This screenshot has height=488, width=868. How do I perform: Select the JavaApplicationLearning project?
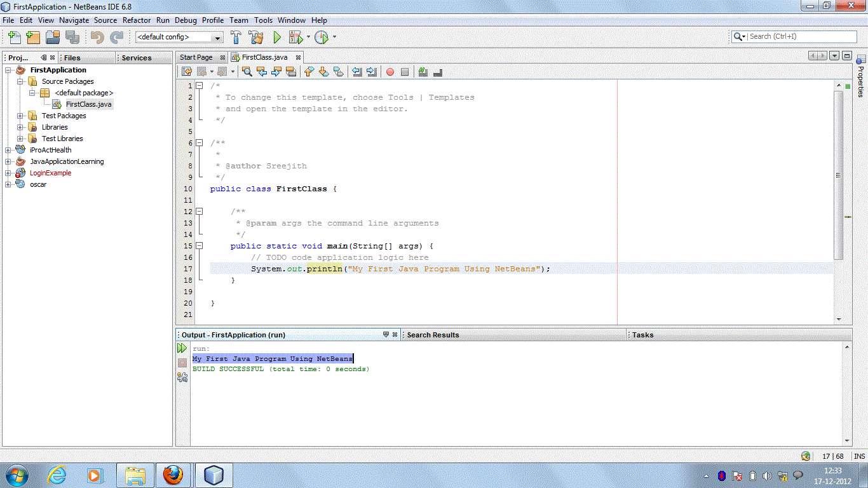point(67,161)
